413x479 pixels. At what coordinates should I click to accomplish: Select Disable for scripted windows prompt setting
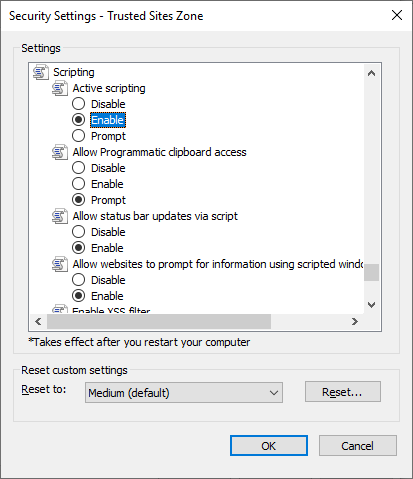tap(78, 280)
